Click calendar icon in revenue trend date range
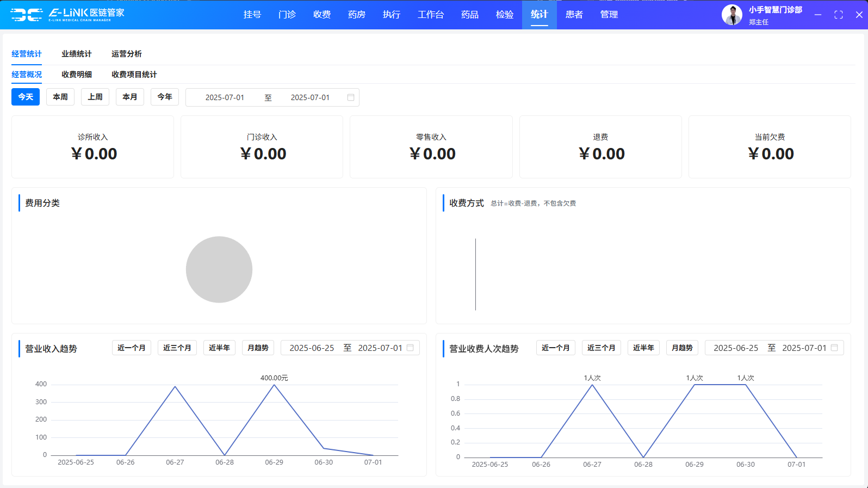The image size is (868, 488). pyautogui.click(x=410, y=348)
